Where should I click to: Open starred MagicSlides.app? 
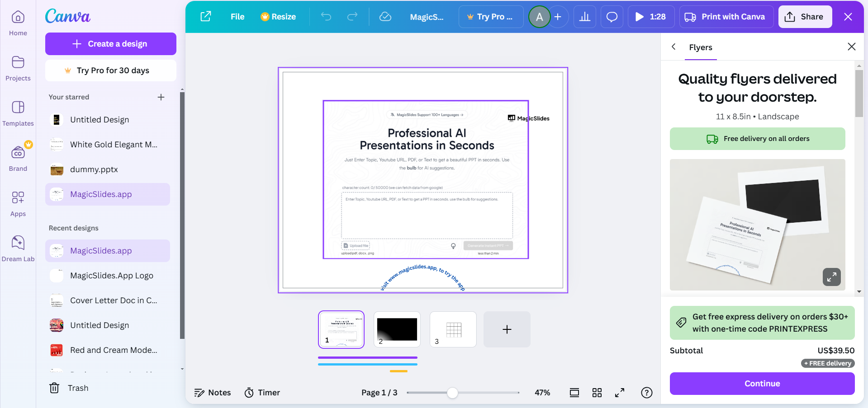[108, 194]
